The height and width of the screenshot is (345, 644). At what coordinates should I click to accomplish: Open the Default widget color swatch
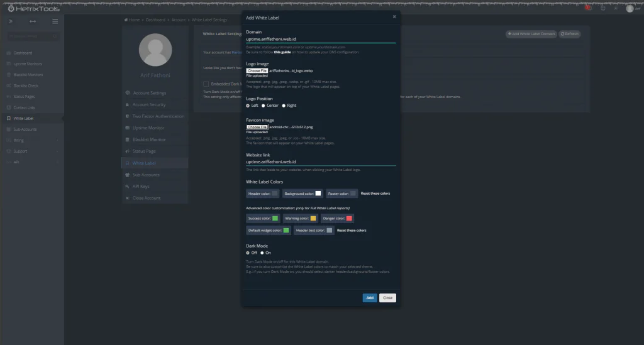pos(286,231)
